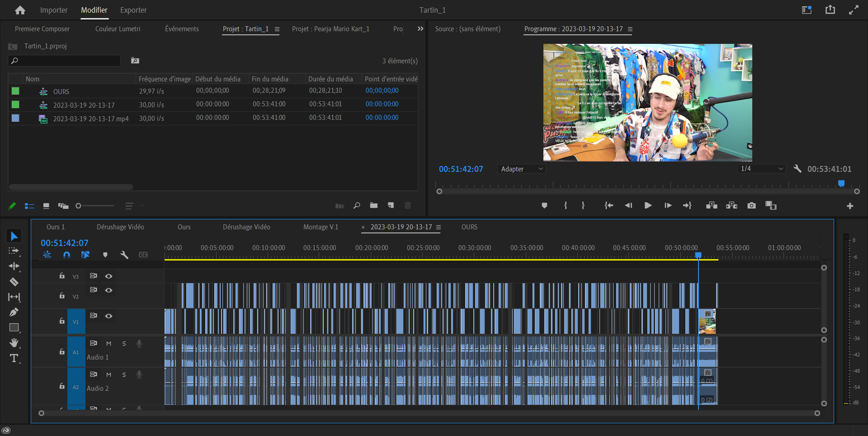Open the Programme panel menu
Viewport: 868px width, 436px height.
pos(630,29)
